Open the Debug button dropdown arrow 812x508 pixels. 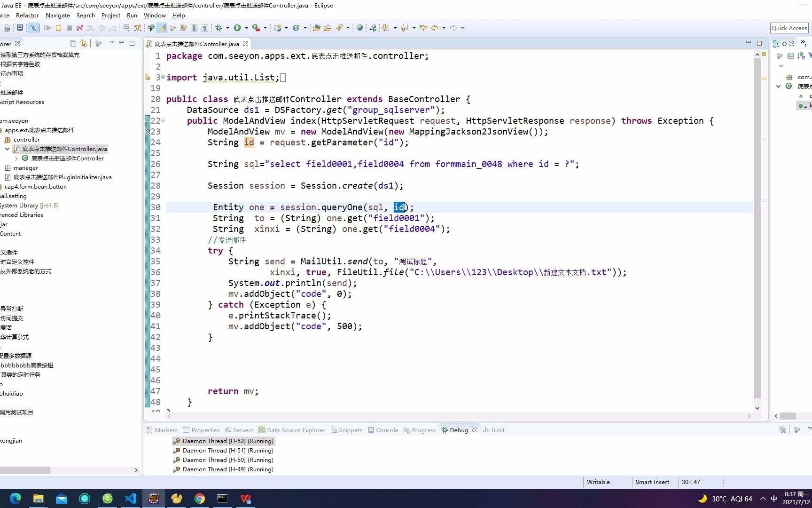tap(227, 28)
